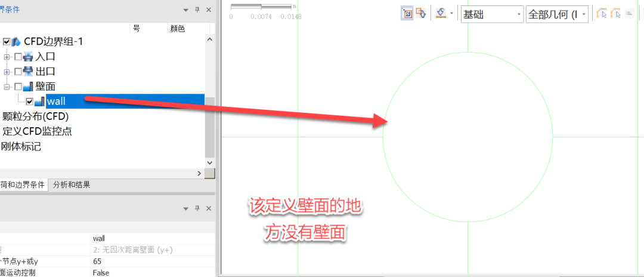Click the 无因次距离壁面 (y+) type value

152,250
